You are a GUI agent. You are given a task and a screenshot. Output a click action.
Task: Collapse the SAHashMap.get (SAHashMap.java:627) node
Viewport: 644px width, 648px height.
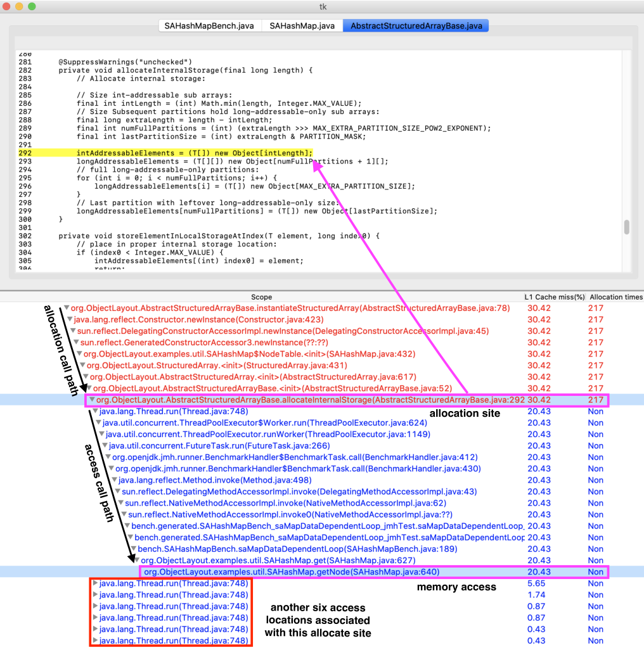coord(137,561)
